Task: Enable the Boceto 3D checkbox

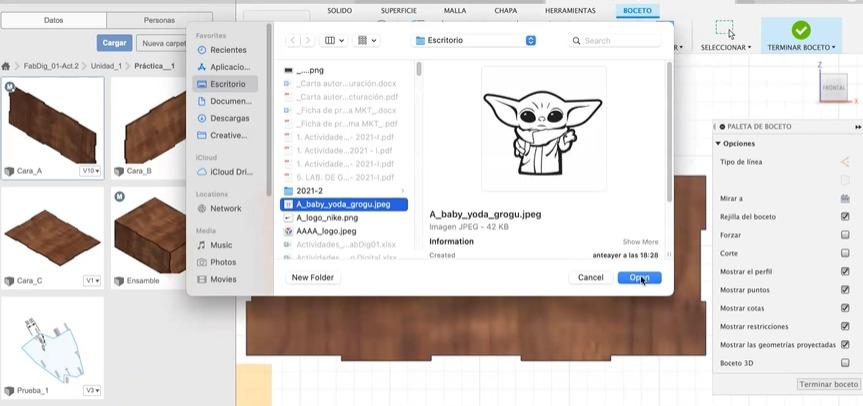Action: coord(845,363)
